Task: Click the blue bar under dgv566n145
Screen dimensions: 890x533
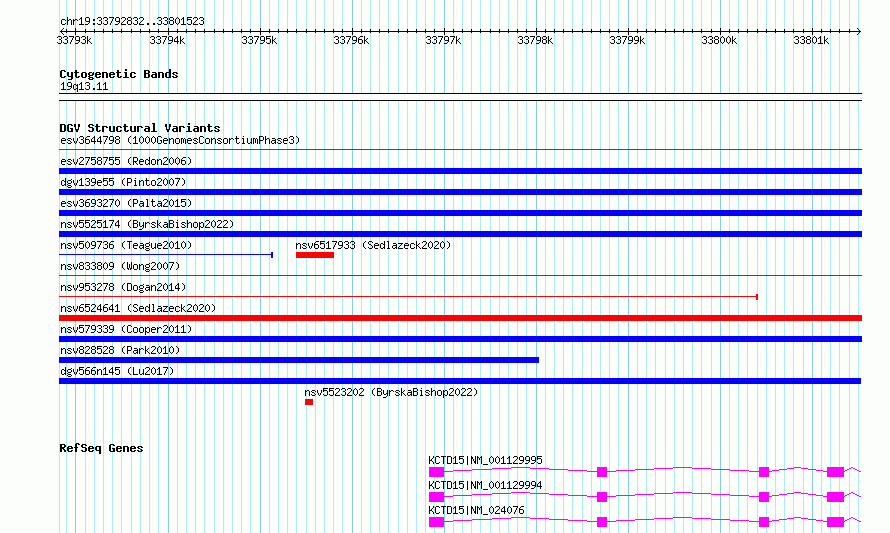Action: pos(460,381)
